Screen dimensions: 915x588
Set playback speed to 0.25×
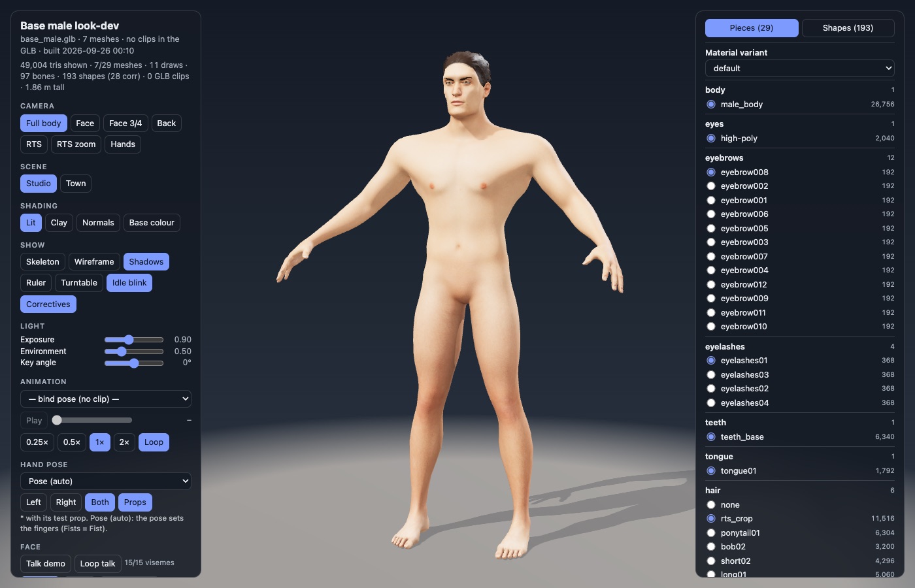tap(37, 442)
